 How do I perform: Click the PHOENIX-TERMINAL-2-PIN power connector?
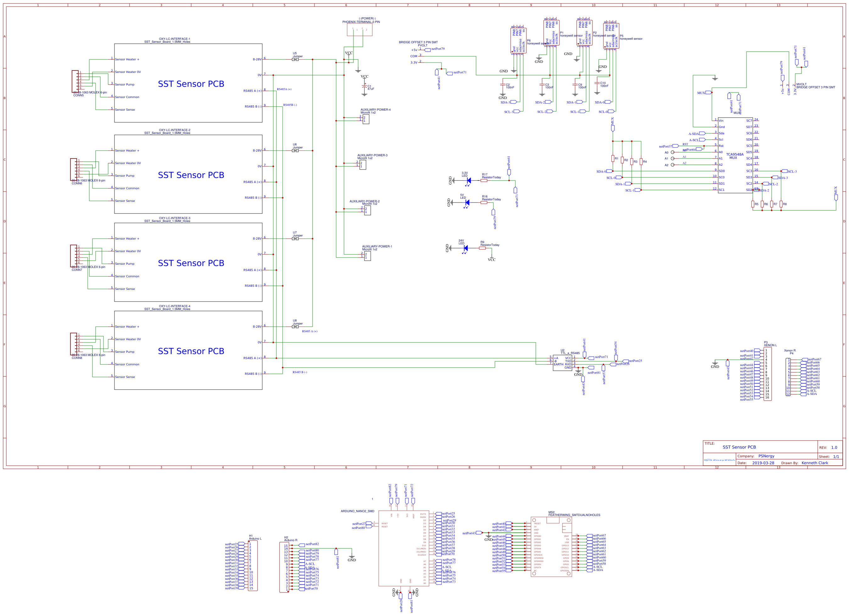[359, 30]
